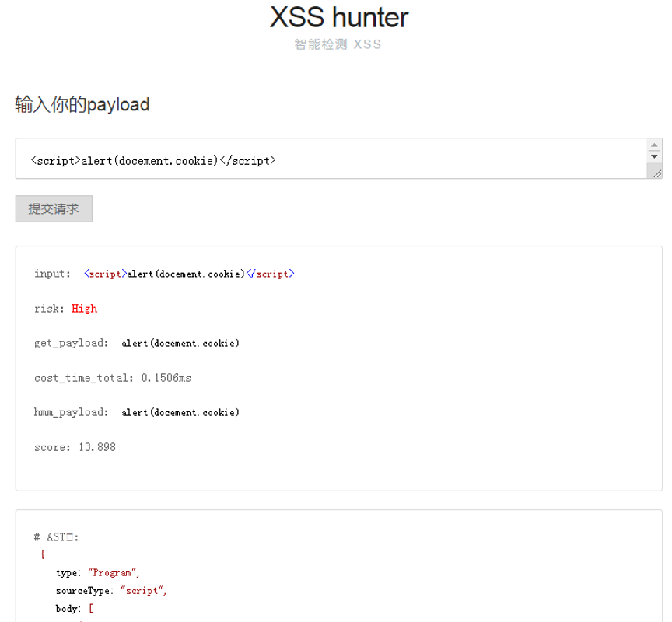Click the cost_time_total value 0.1506ms
Viewport: 672px width, 622px height.
[x=166, y=378]
